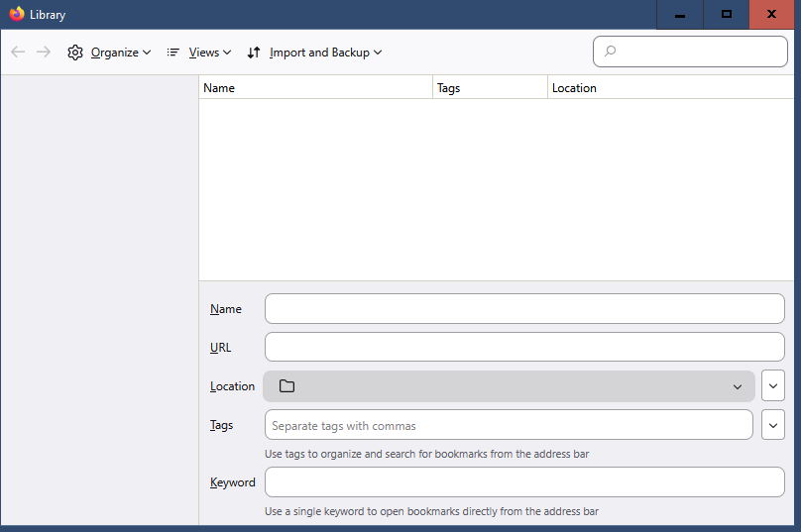The height and width of the screenshot is (532, 801).
Task: Click the folder icon in the Location field
Action: (287, 386)
